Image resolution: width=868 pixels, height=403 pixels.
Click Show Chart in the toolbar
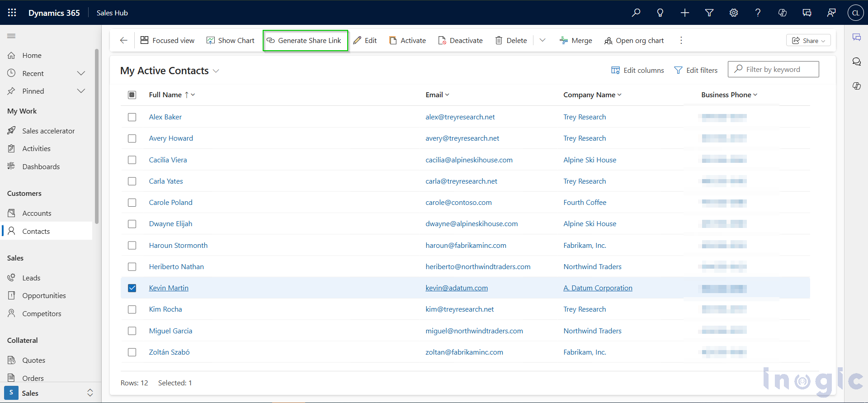[231, 40]
